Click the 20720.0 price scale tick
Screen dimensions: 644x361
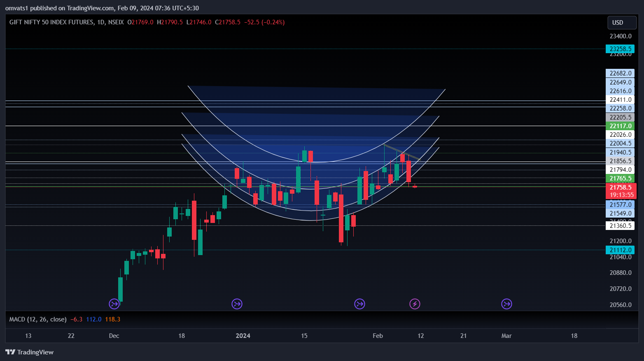point(621,289)
